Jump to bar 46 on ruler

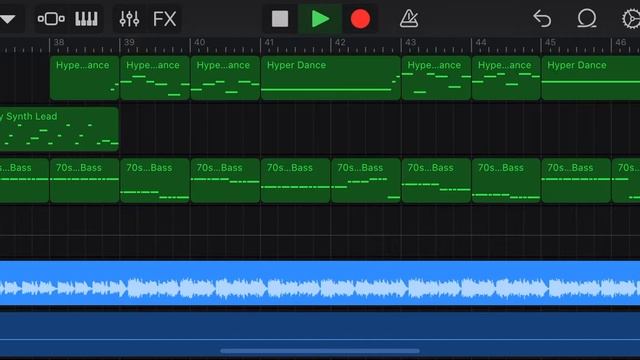621,42
